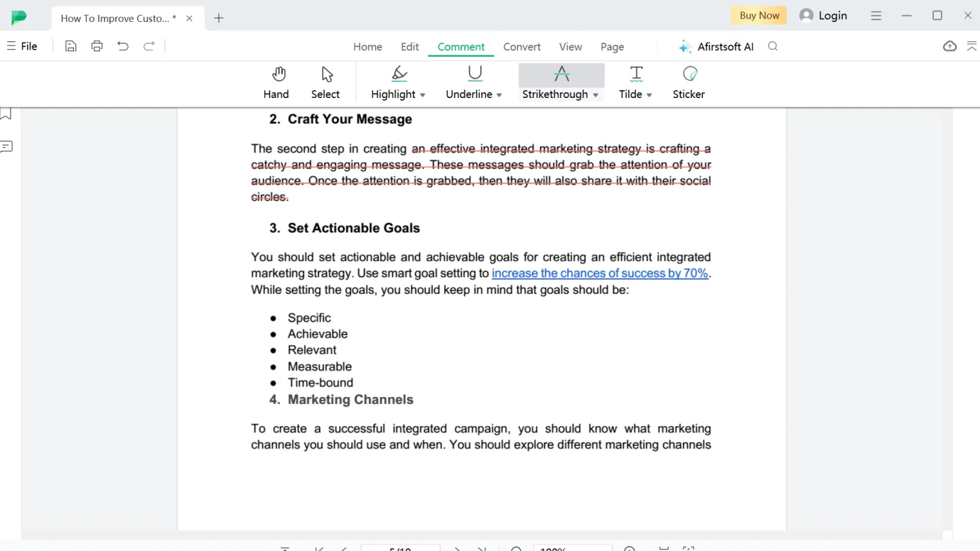
Task: Click the Afirstsoft app logo
Action: pyautogui.click(x=19, y=18)
